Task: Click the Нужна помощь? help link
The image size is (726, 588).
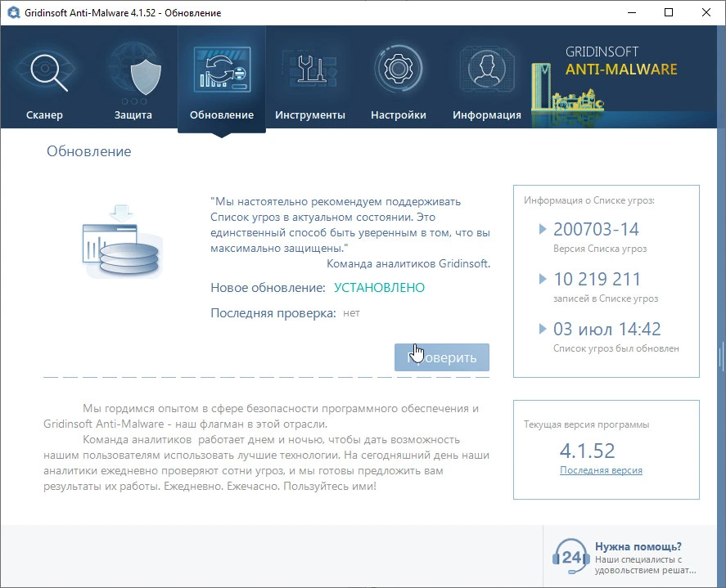Action: pyautogui.click(x=638, y=546)
